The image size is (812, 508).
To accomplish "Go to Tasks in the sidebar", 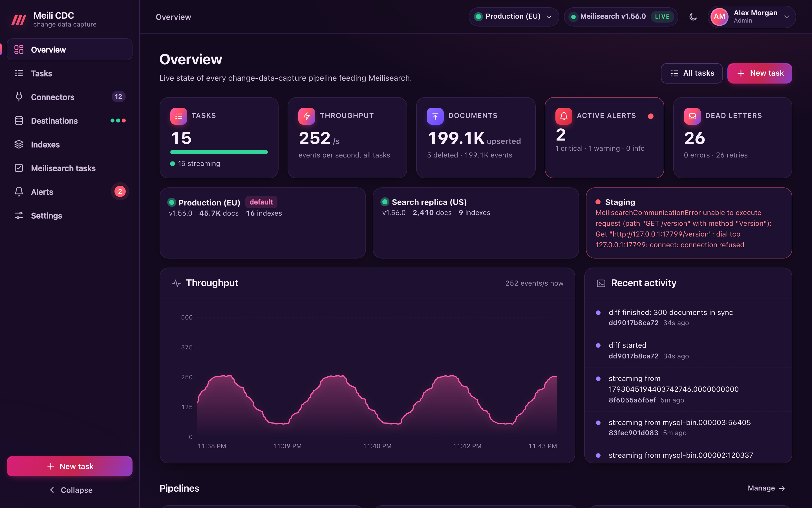I will 69,73.
